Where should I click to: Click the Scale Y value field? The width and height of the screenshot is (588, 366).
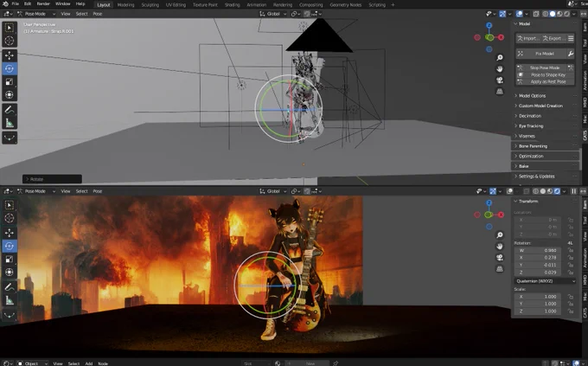(537, 304)
